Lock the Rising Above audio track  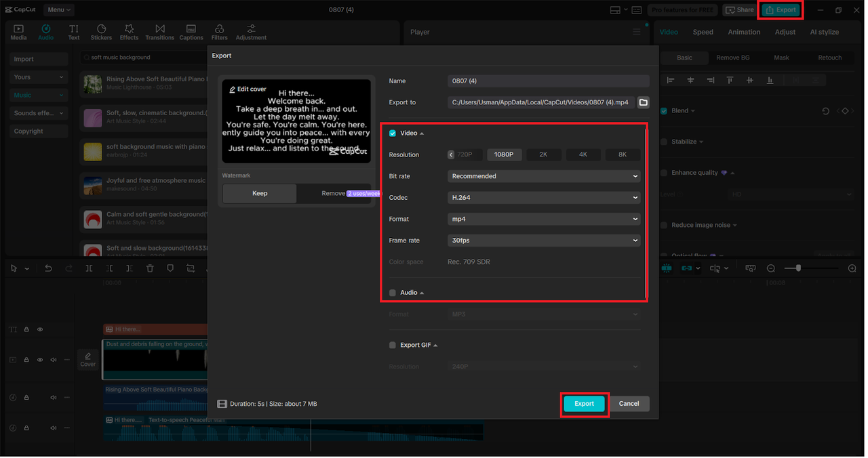(26, 398)
